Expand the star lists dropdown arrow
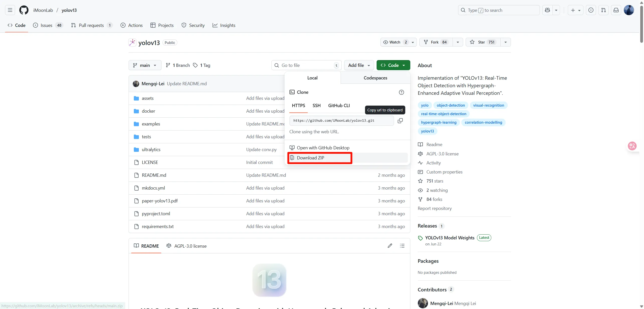Viewport: 644px width, 309px height. pos(505,42)
